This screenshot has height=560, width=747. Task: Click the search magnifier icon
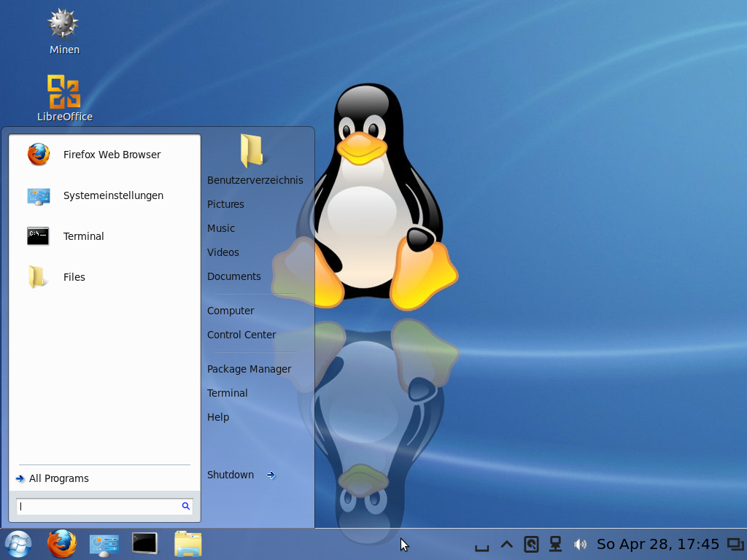click(x=186, y=506)
